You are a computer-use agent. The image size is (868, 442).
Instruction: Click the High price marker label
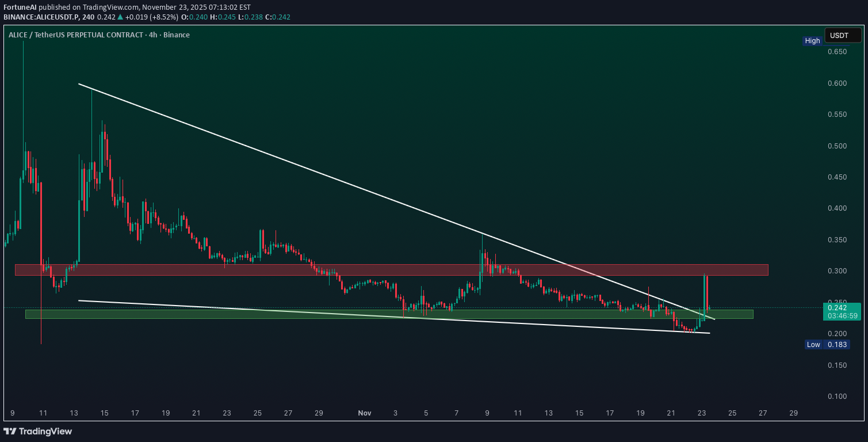(812, 41)
